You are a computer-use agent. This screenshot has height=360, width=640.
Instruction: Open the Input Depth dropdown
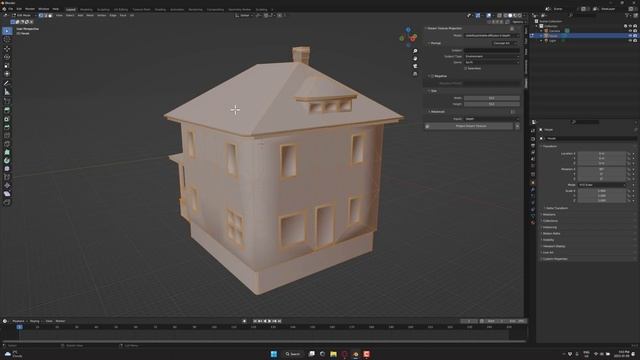(492, 119)
